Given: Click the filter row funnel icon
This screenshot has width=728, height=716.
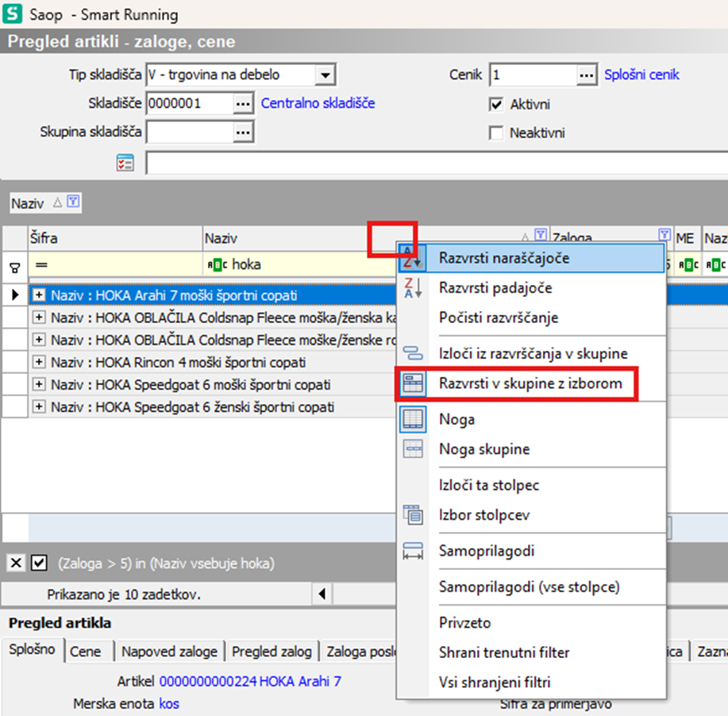Looking at the screenshot, I should (15, 268).
